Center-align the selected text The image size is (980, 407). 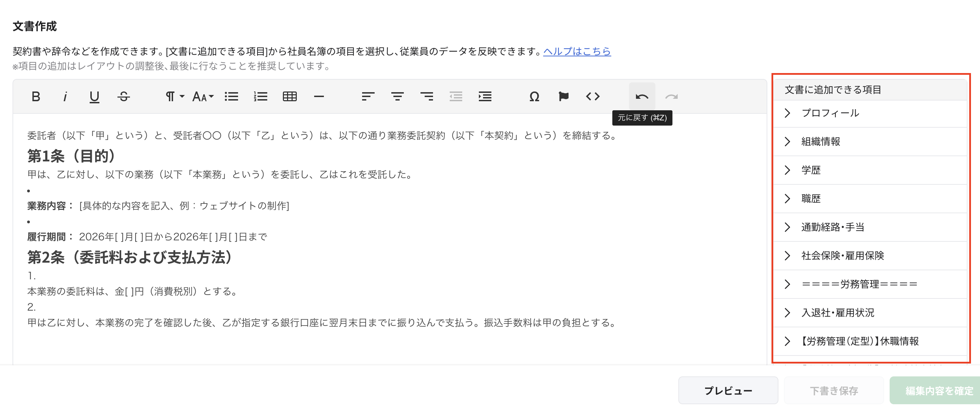click(398, 96)
